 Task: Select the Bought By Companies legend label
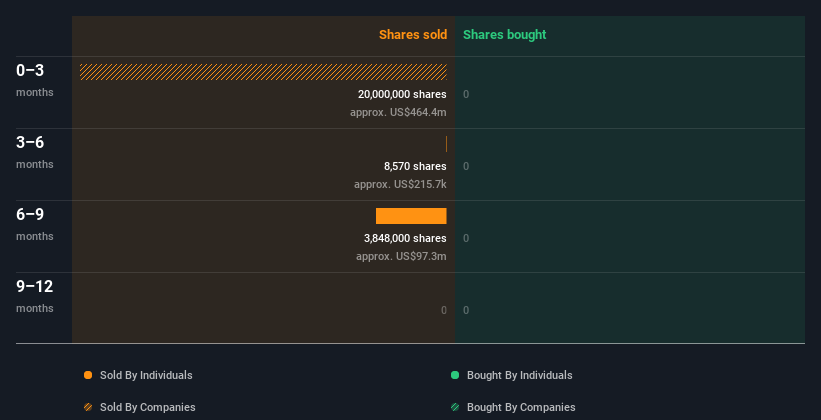(521, 407)
